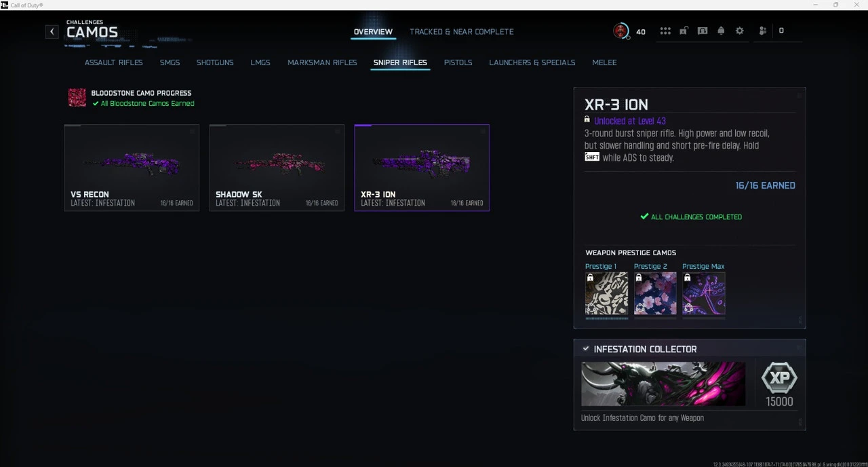Click the SHFT key icon in description
The image size is (868, 467).
point(592,157)
